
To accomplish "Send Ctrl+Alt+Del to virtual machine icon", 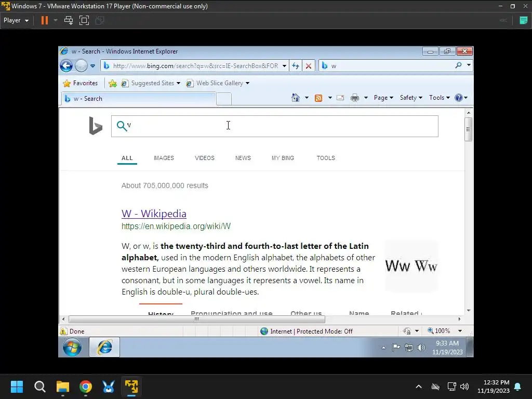I will [x=69, y=20].
